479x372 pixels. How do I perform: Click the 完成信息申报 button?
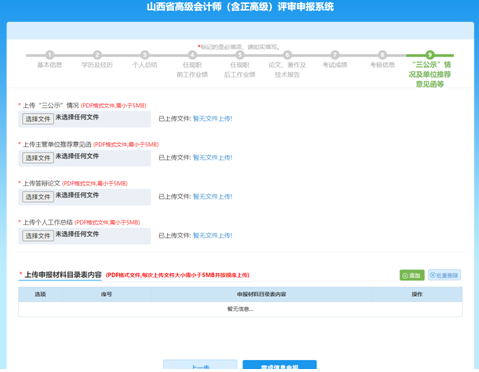click(280, 365)
